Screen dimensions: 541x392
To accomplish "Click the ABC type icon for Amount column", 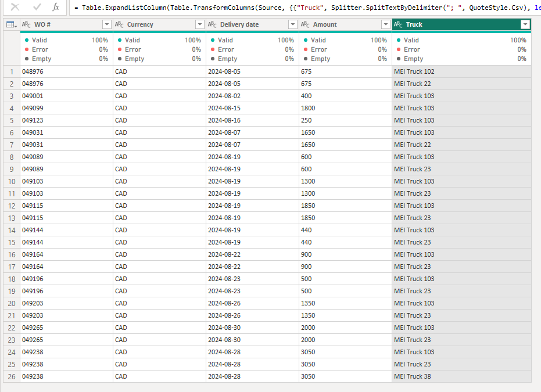I will coord(305,24).
